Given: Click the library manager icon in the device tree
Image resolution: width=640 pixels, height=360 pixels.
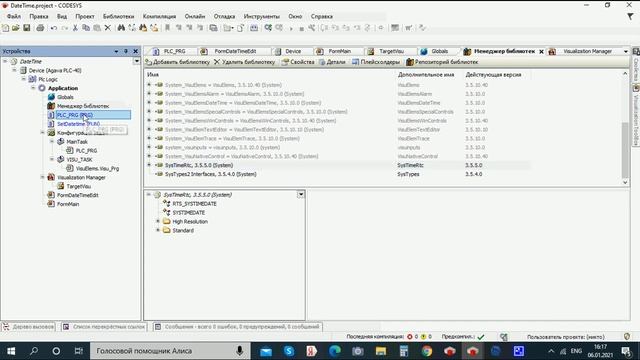Looking at the screenshot, I should pyautogui.click(x=51, y=106).
